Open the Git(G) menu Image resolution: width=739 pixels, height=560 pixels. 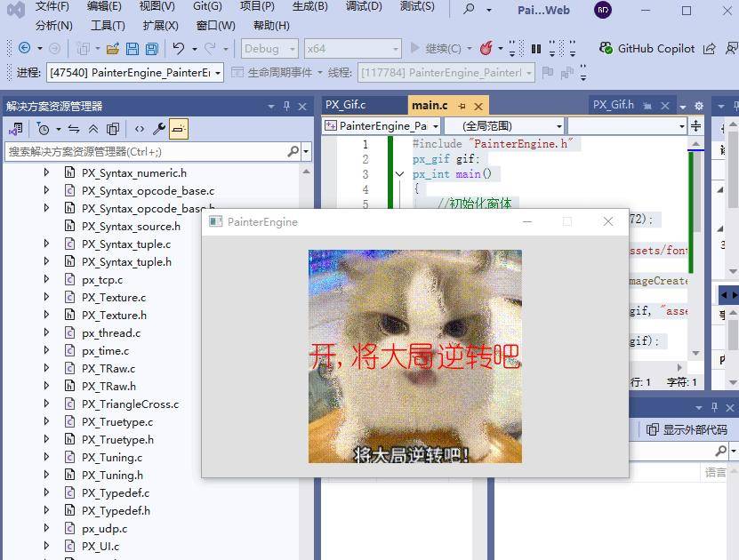[207, 6]
